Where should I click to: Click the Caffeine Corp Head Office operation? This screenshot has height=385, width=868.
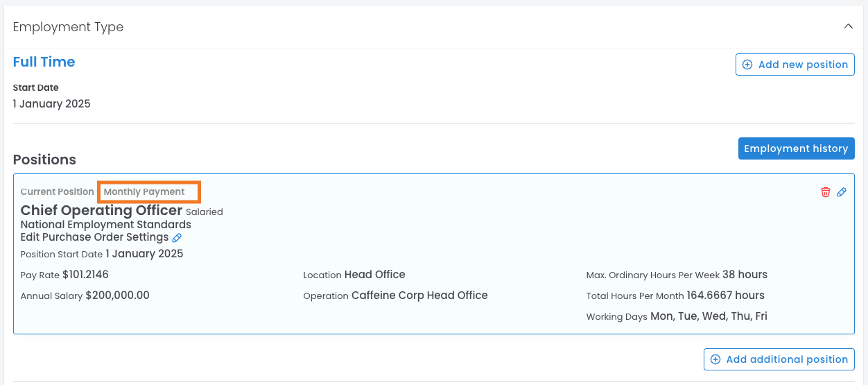419,296
